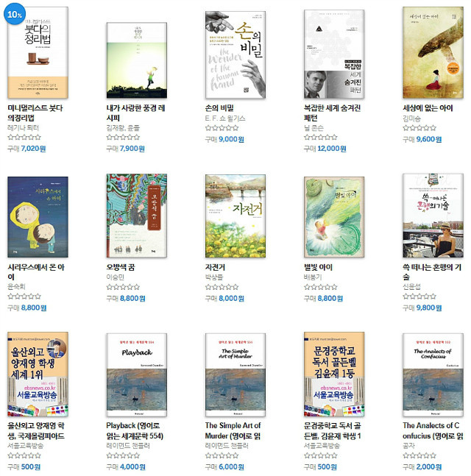This screenshot has height=476, width=471.
Task: Open title link 미니멀리스트 붓다의정리법
Action: [x=35, y=113]
